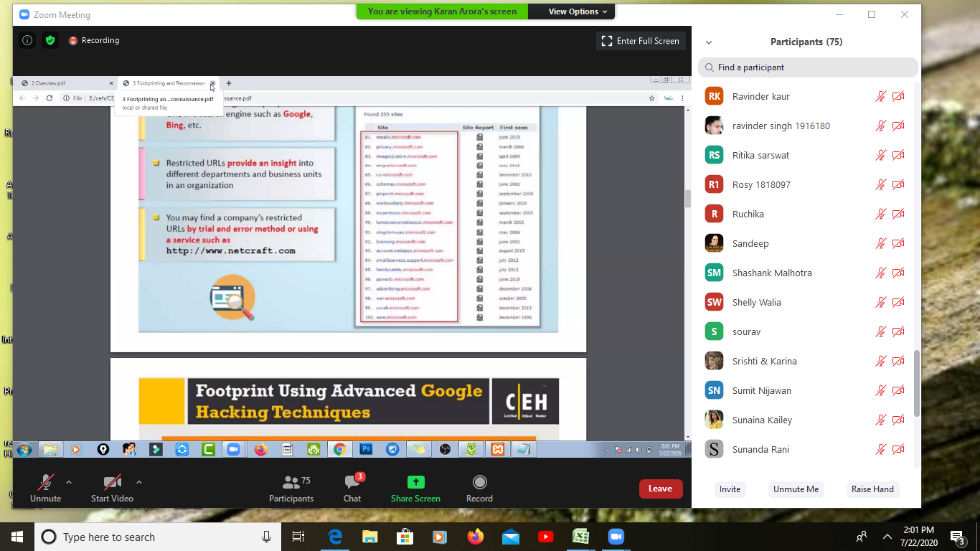Screen dimensions: 980x551
Task: Open Firefox from the Windows taskbar
Action: pos(475,537)
